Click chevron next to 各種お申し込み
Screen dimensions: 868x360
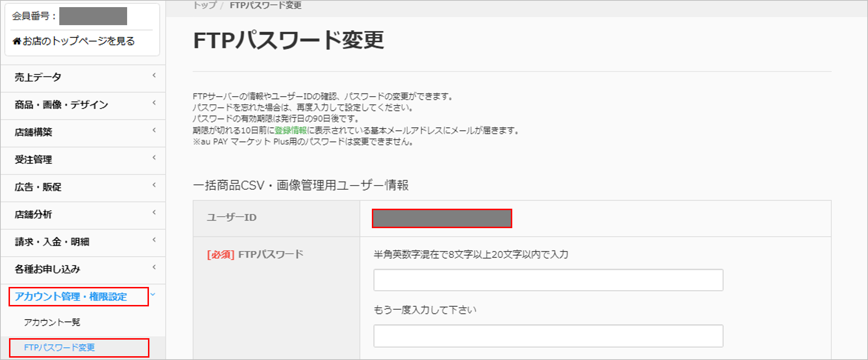[x=154, y=267]
